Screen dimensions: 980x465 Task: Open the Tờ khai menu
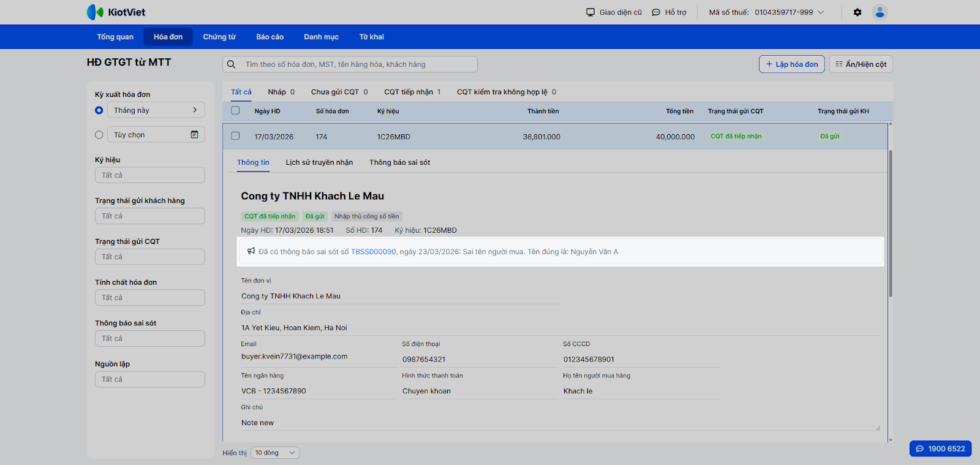click(x=372, y=37)
